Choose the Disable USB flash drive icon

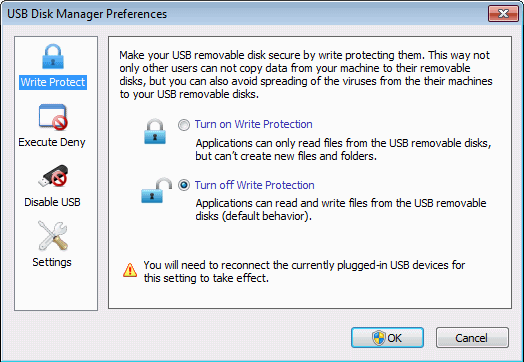click(x=53, y=176)
